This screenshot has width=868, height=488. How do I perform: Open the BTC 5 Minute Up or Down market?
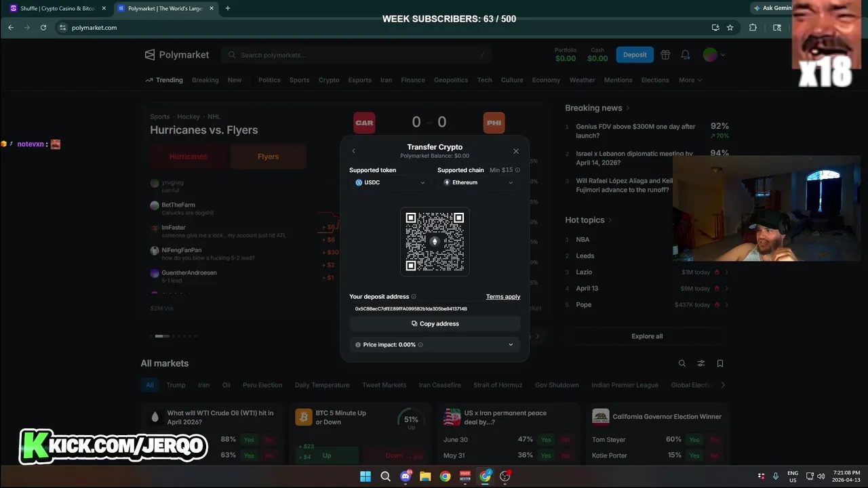click(340, 418)
